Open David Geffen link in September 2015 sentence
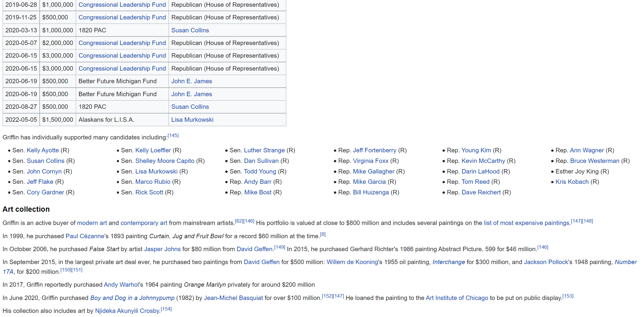 click(262, 262)
